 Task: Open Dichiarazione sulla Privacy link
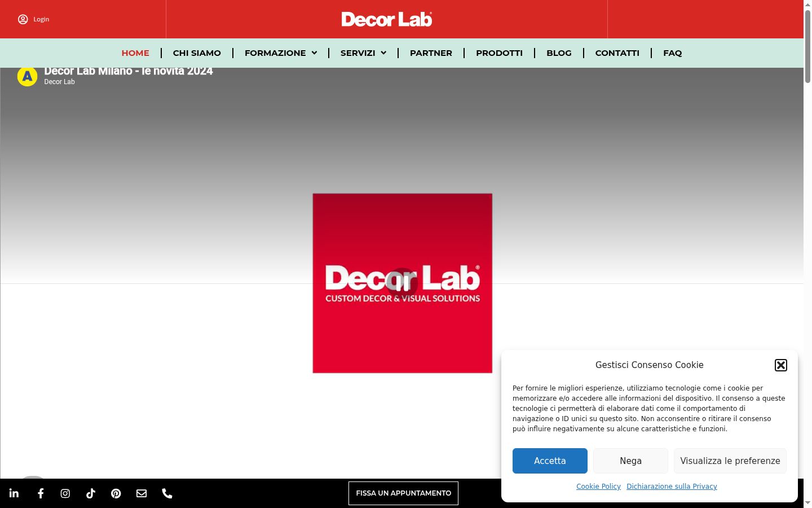click(x=672, y=487)
